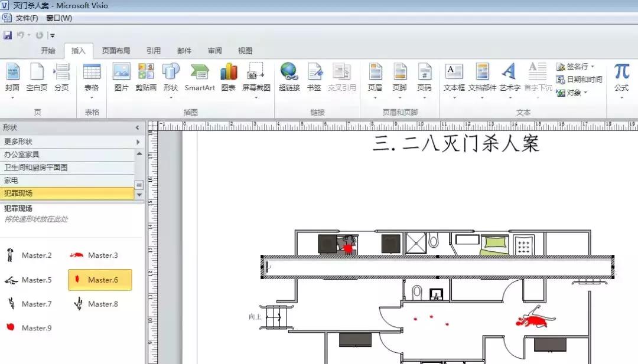Insert a 书签 bookmark
The height and width of the screenshot is (364, 638).
point(315,77)
